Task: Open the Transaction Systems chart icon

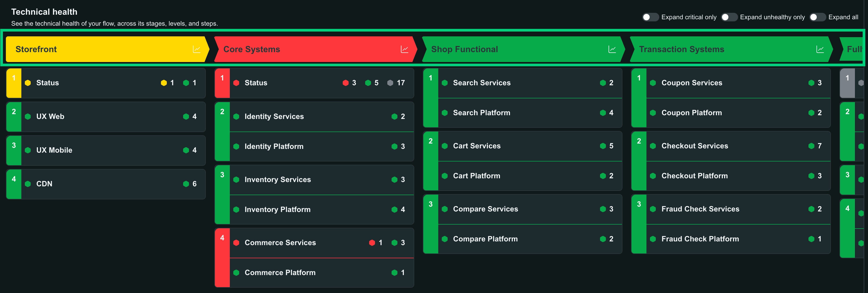Action: tap(820, 49)
